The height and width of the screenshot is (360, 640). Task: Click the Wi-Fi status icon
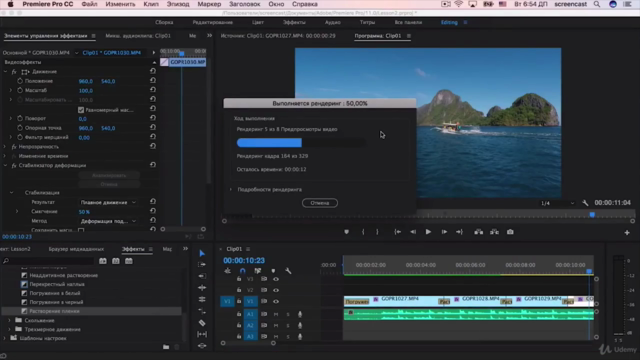(459, 4)
